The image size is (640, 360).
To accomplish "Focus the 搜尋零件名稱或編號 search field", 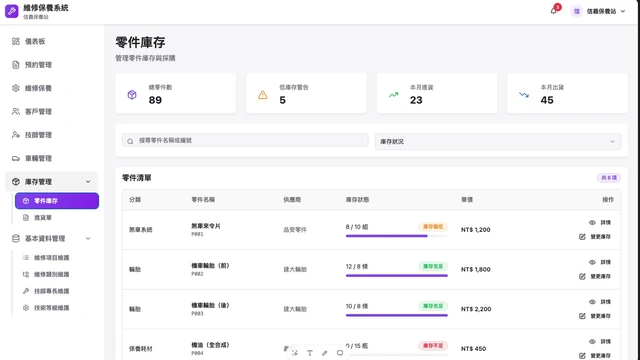I will 245,140.
